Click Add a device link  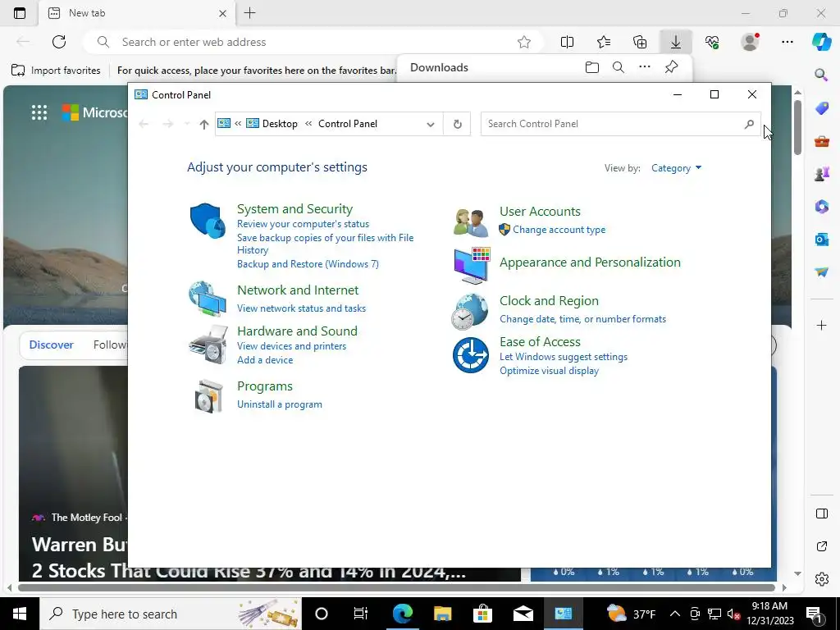(265, 360)
